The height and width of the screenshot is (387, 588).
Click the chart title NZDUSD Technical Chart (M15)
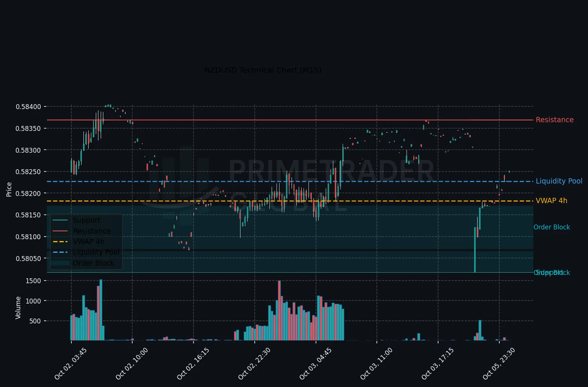(x=263, y=70)
